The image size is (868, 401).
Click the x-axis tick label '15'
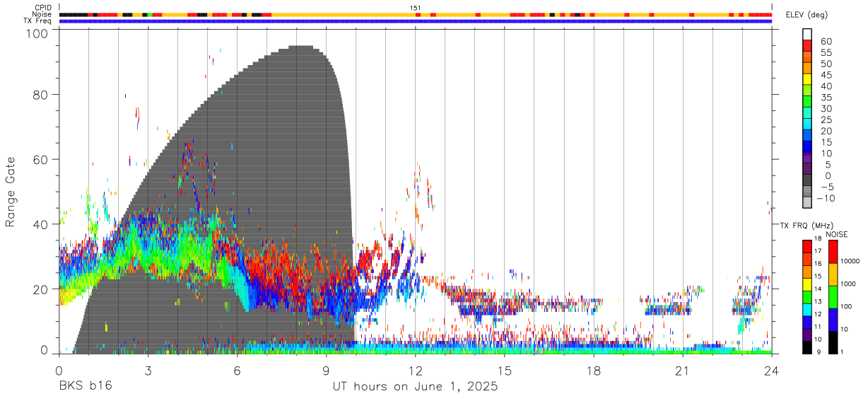[x=505, y=371]
